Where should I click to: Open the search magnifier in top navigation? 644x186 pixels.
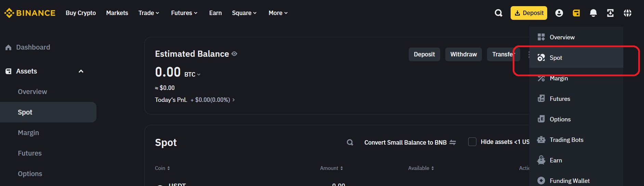(499, 13)
